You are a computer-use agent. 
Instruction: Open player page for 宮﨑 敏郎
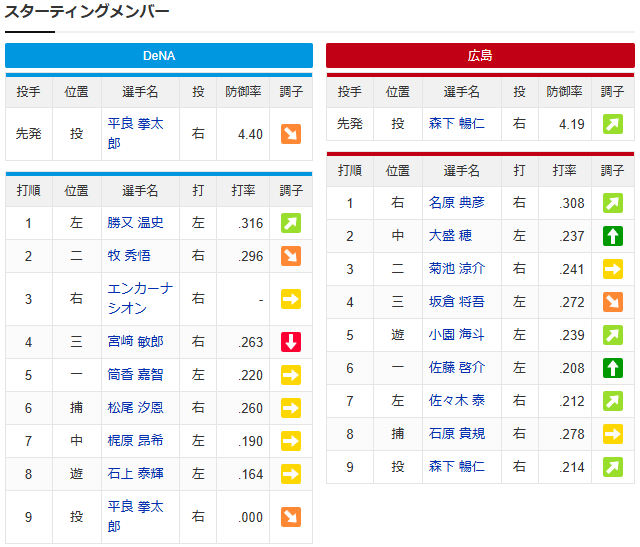136,341
